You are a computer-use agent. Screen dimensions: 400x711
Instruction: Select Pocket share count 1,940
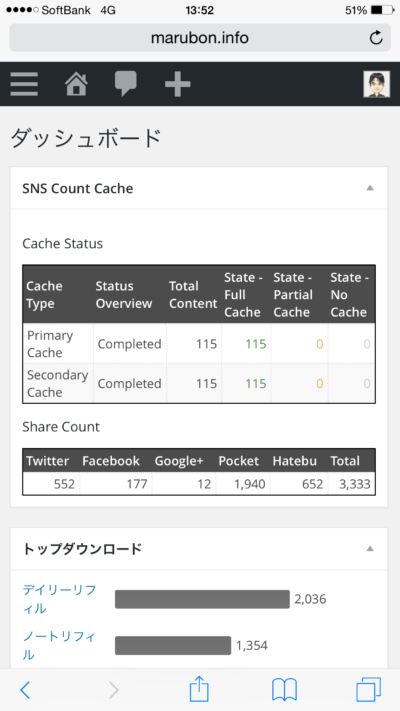coord(250,484)
